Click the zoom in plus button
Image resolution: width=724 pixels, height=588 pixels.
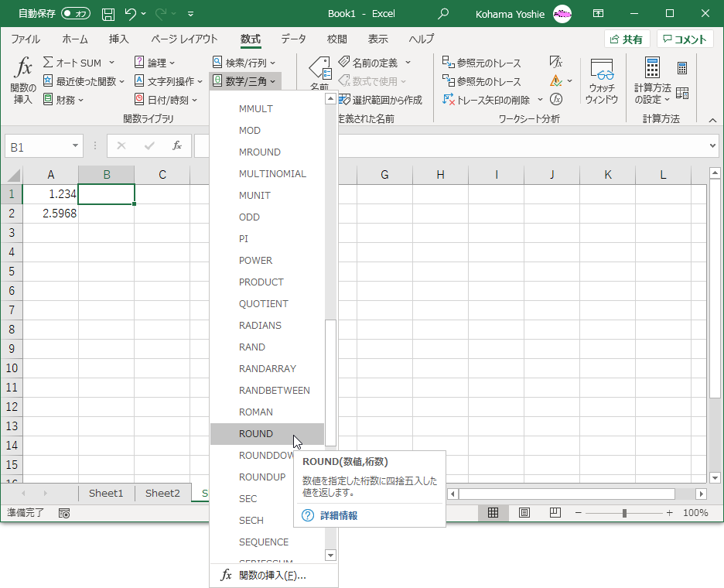click(669, 513)
